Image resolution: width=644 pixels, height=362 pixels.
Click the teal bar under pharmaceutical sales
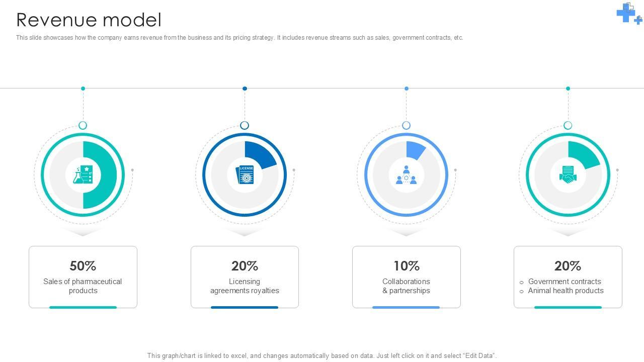[83, 307]
